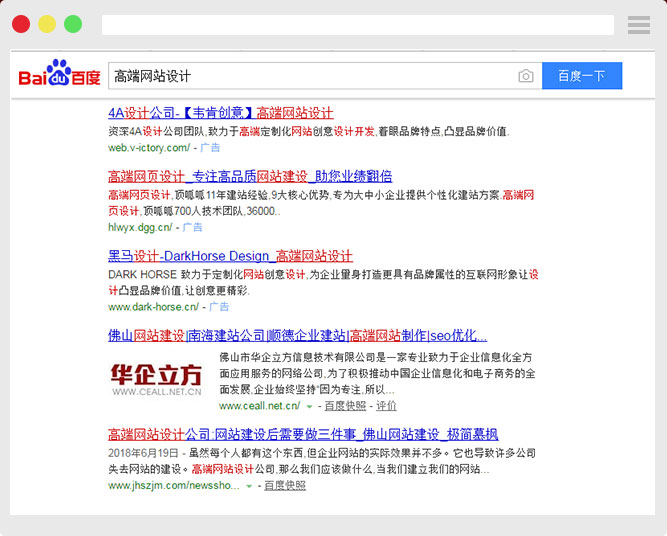Open the browser hamburger menu

click(639, 25)
